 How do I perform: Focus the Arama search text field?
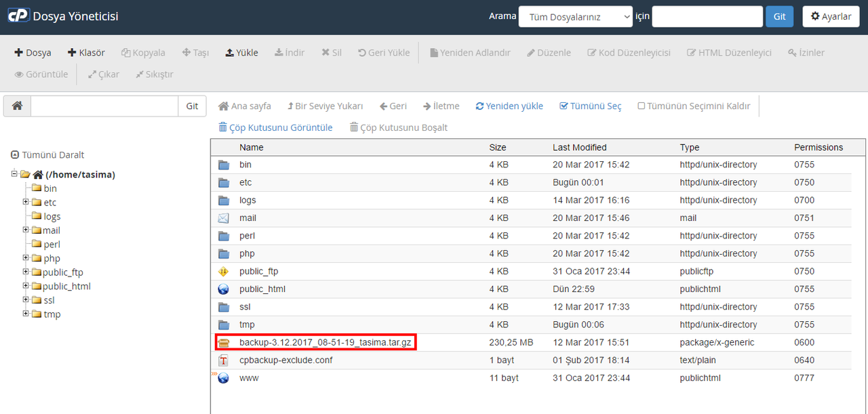click(x=707, y=16)
